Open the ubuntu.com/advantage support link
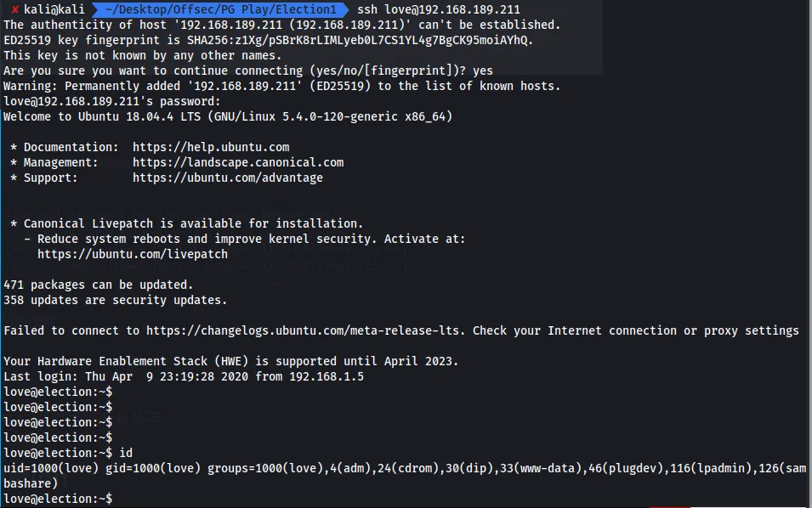Screen dimensions: 812x508 (227, 178)
